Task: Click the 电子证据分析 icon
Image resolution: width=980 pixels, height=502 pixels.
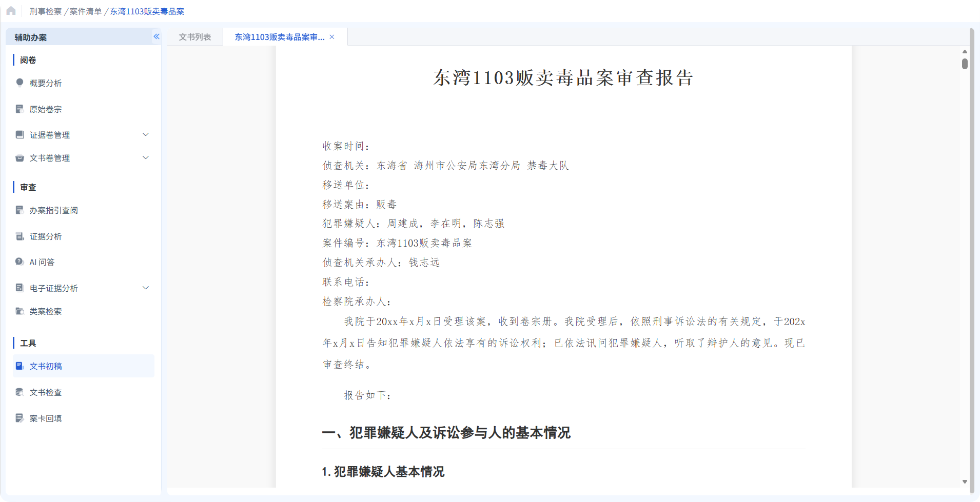Action: 19,288
